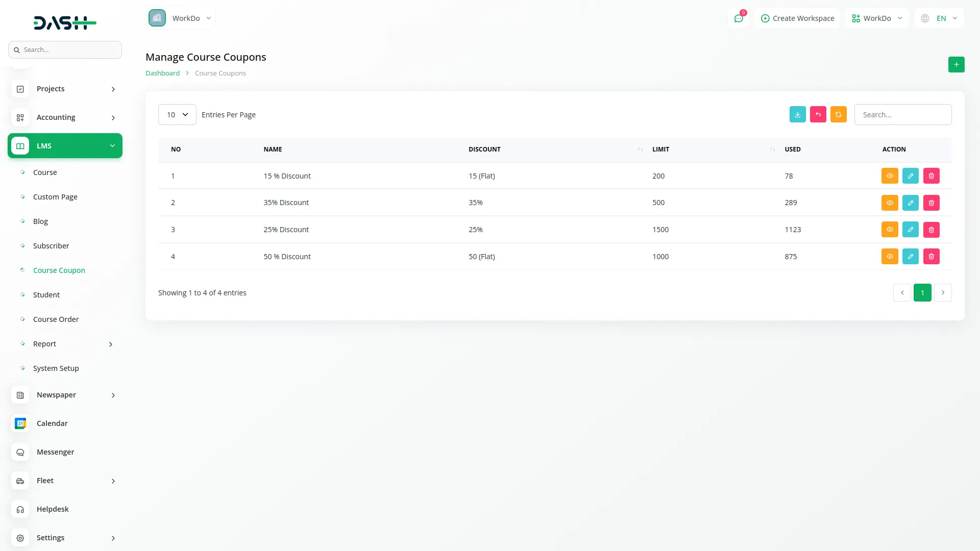Viewport: 980px width, 551px height.
Task: Click the pink import icon button
Action: coord(818,115)
